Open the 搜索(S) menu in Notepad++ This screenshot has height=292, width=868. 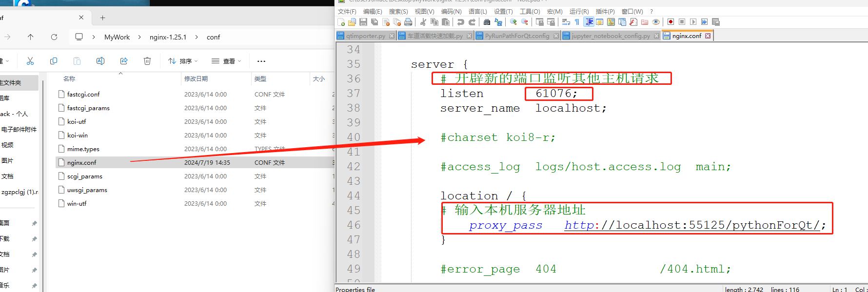(398, 11)
